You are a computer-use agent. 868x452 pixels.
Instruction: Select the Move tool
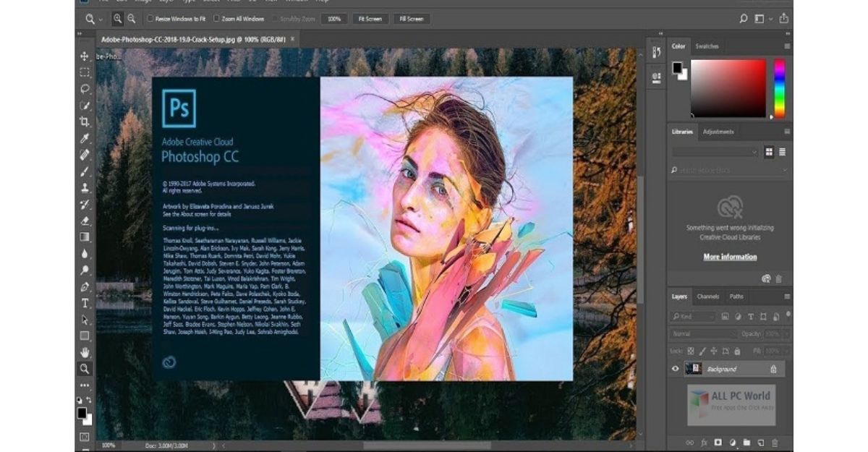[85, 56]
